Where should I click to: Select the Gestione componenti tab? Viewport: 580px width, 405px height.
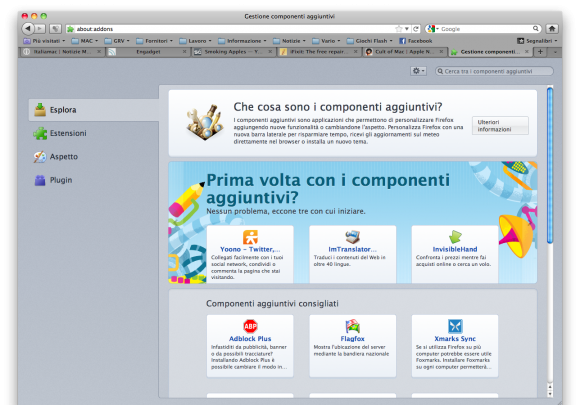[490, 52]
